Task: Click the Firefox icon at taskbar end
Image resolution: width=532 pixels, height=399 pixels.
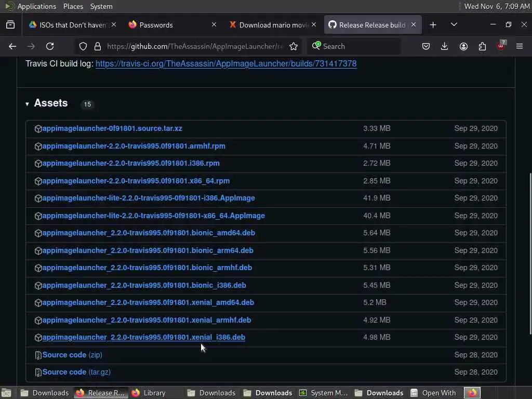Action: [472, 393]
